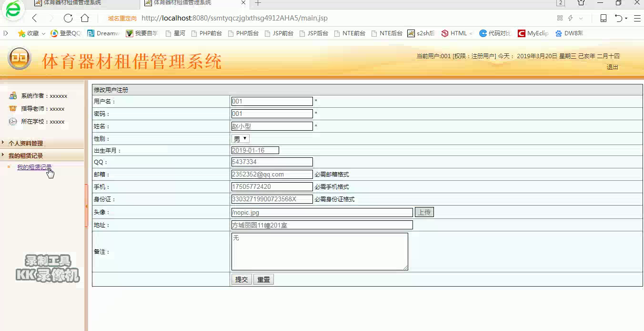Open the 性别 gender dropdown
This screenshot has height=331, width=644.
pos(241,139)
